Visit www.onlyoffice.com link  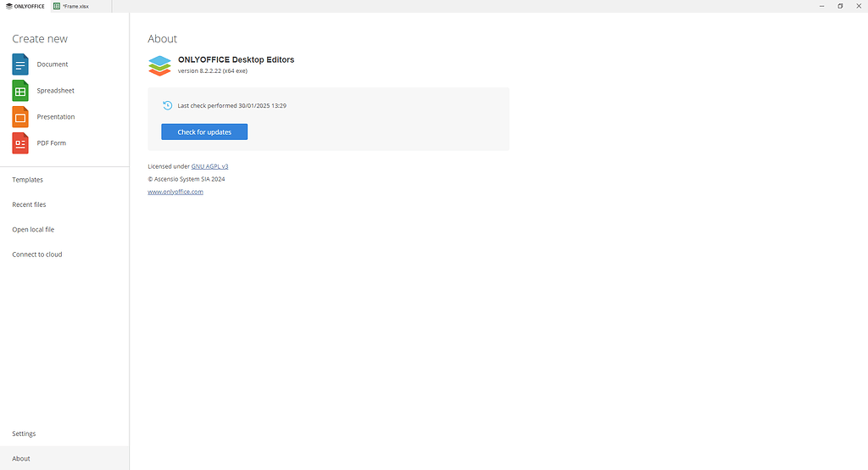175,192
